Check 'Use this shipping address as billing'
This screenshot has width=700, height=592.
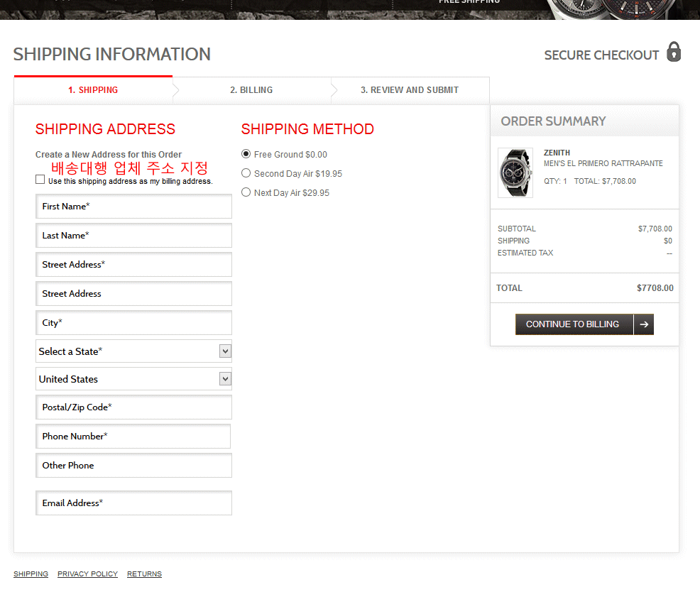tap(40, 180)
